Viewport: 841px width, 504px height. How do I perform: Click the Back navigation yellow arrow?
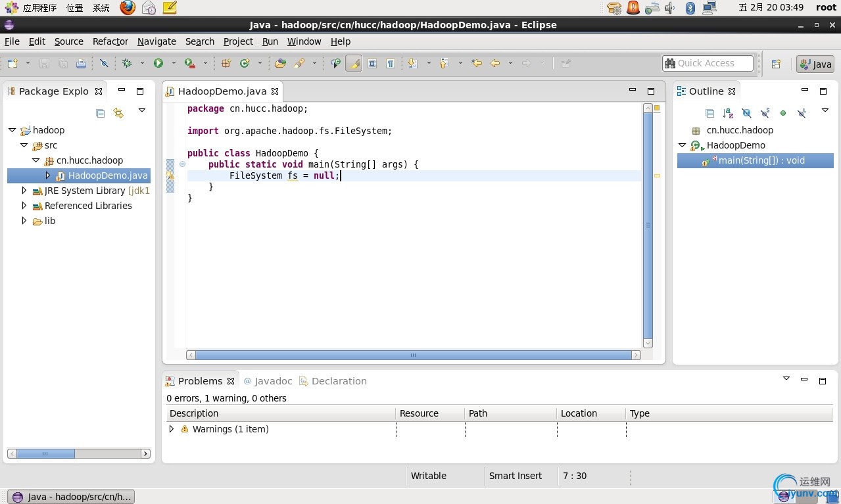(495, 63)
